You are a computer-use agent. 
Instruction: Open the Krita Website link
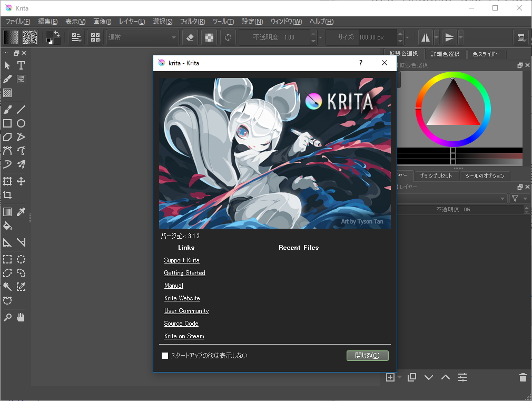pyautogui.click(x=182, y=298)
